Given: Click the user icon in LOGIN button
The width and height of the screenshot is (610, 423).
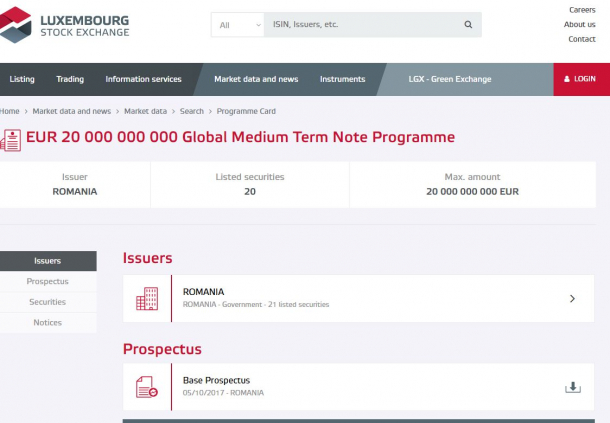Looking at the screenshot, I should 567,79.
